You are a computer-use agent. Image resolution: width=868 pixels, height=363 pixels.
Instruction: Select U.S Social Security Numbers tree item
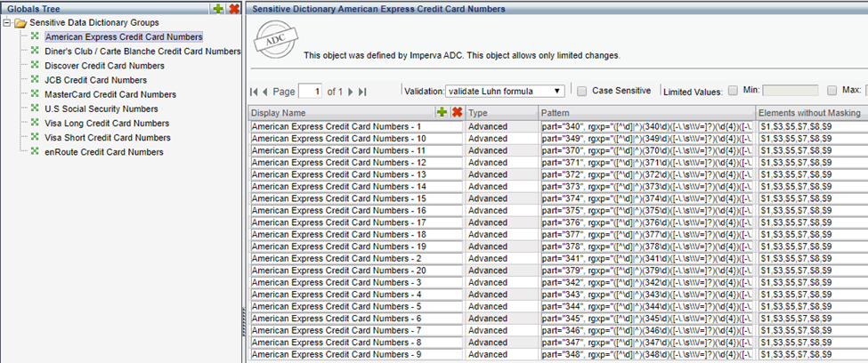tap(101, 109)
